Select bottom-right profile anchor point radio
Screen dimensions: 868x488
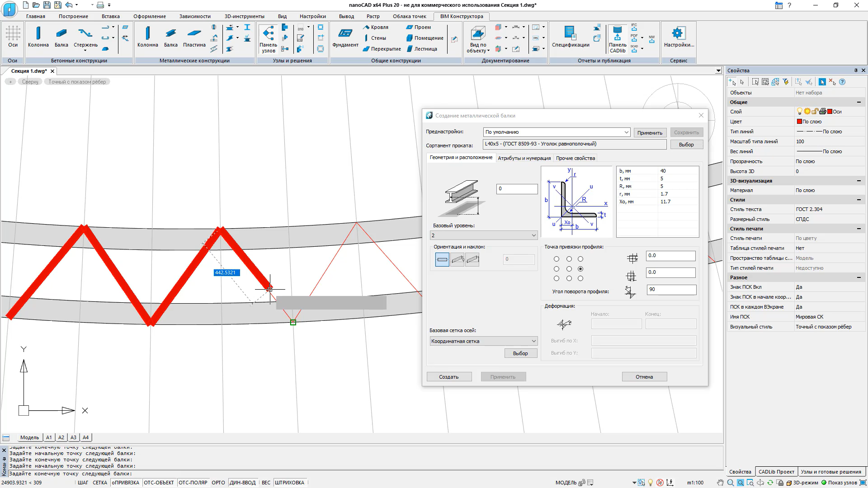(x=580, y=278)
